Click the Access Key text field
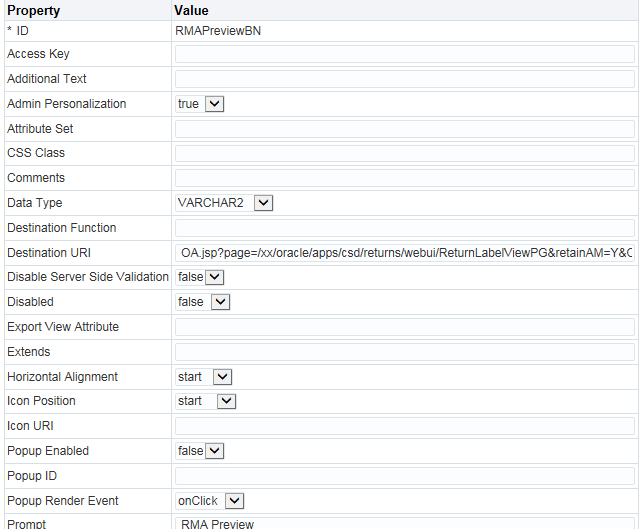The height and width of the screenshot is (529, 643). (405, 54)
